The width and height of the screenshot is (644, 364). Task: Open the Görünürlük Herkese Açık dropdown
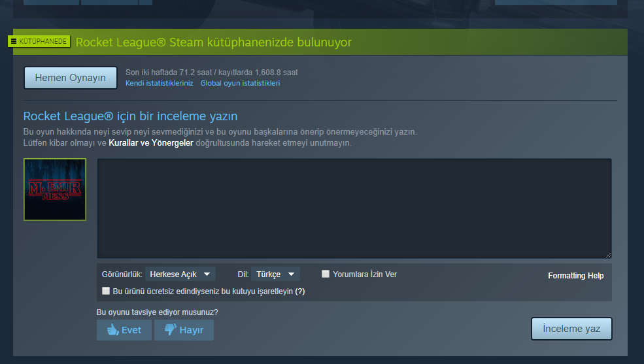click(180, 274)
